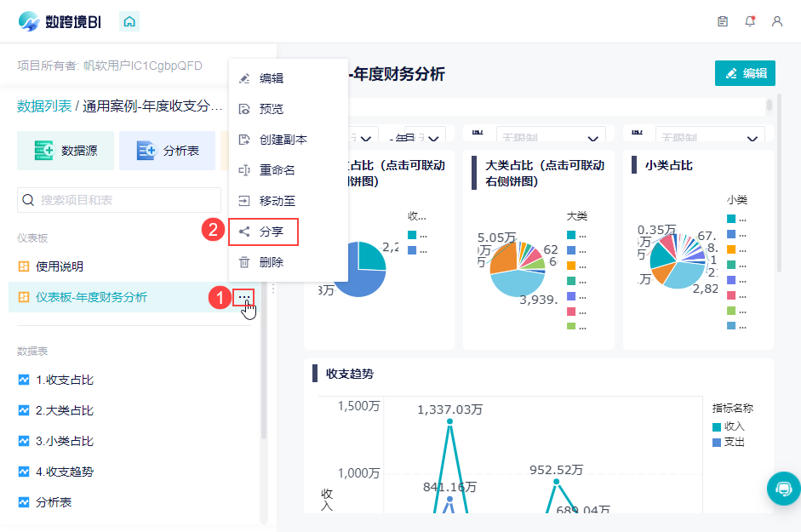Click dashboard icon beside 使用说明
The width and height of the screenshot is (801, 532).
(x=24, y=266)
